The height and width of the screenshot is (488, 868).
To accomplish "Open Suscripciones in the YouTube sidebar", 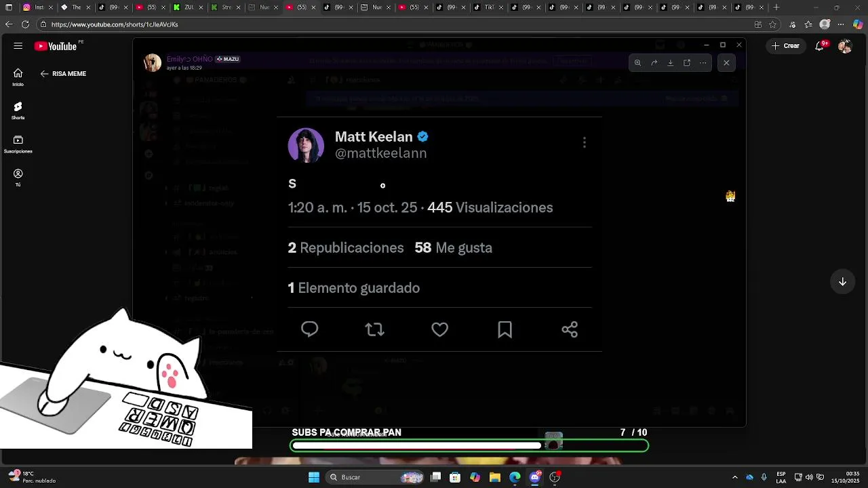I will point(18,144).
